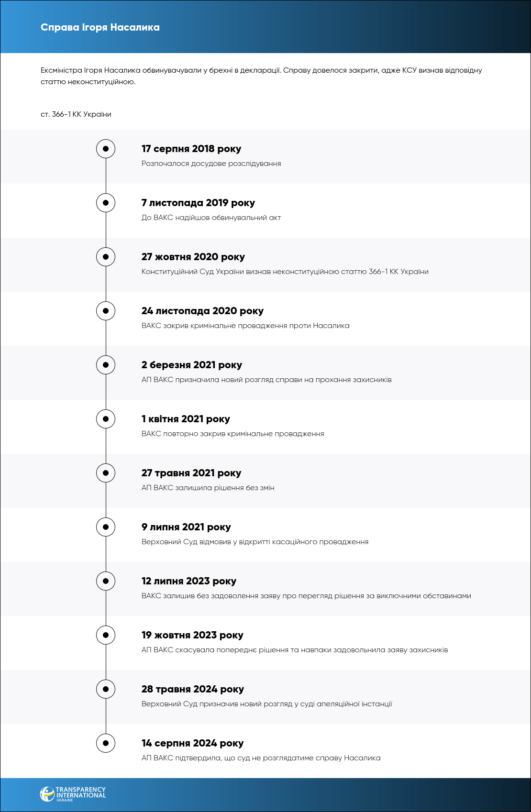The width and height of the screenshot is (531, 812).
Task: Click the 28 травня 2024 timeline marker
Action: [106, 689]
